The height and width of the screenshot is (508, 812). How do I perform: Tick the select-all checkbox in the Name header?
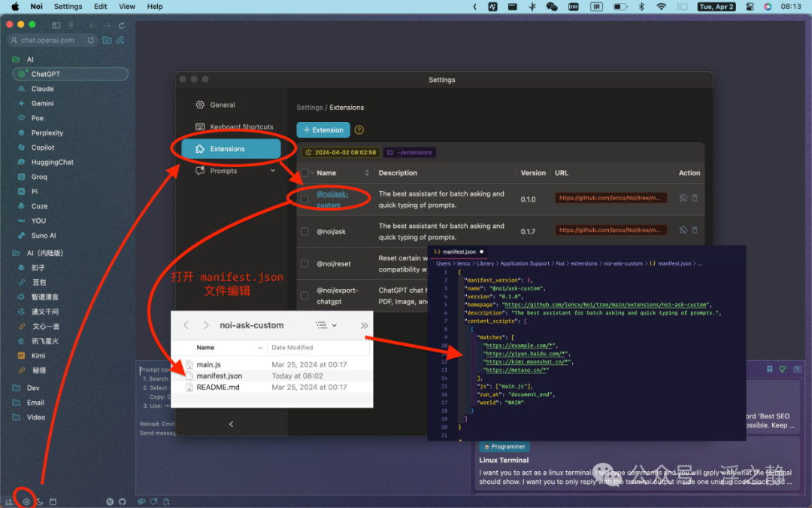tap(304, 172)
